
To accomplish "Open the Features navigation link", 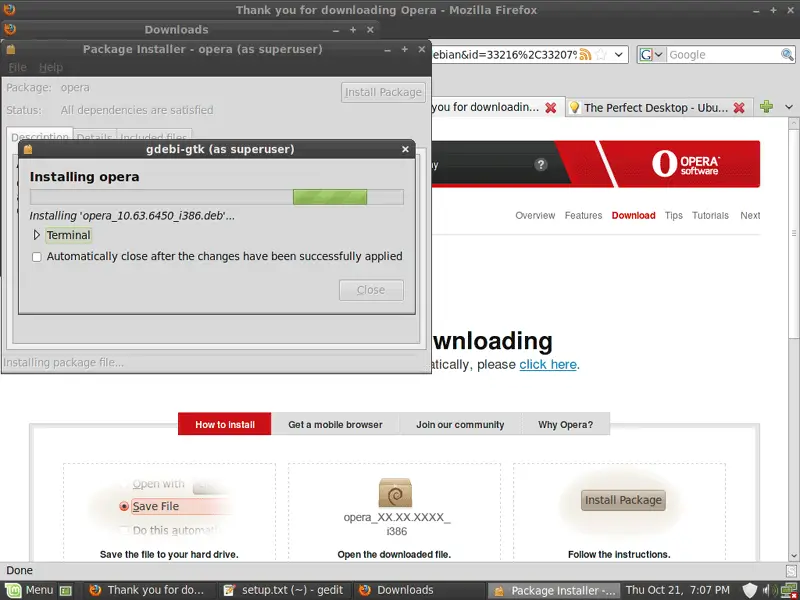I will tap(583, 215).
